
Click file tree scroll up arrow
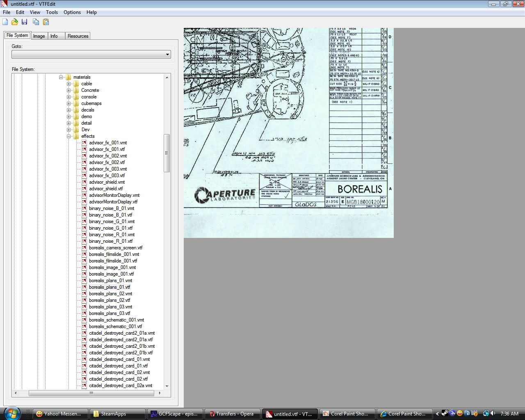click(167, 77)
